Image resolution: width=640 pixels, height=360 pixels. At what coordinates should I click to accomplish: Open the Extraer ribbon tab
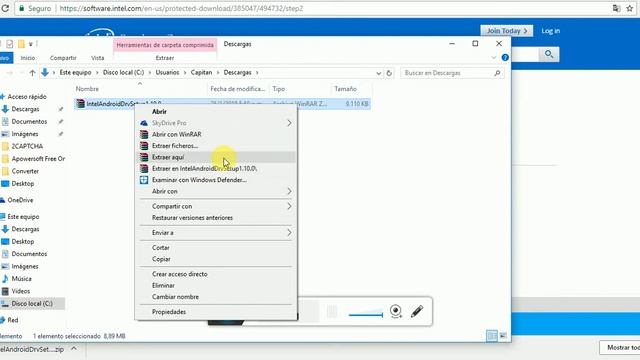click(165, 58)
